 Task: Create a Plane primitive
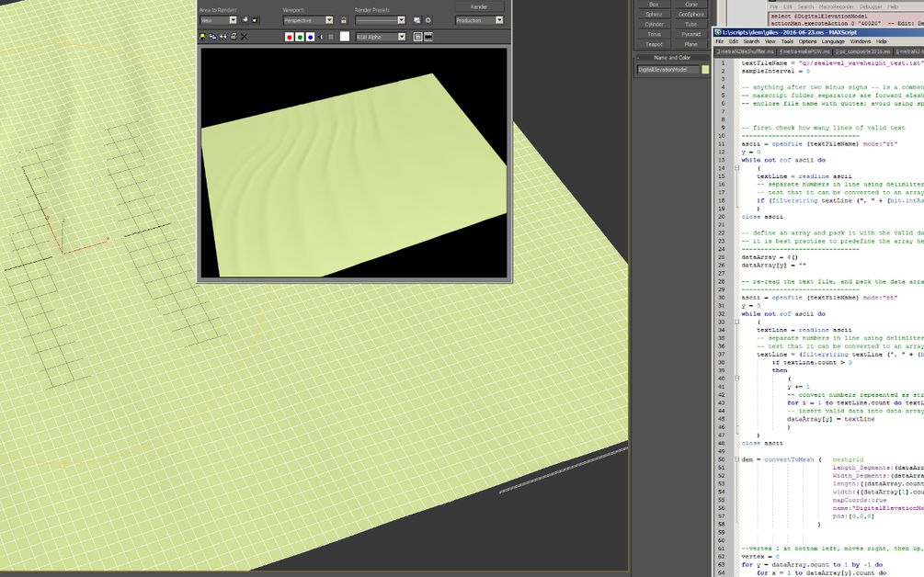tap(690, 44)
